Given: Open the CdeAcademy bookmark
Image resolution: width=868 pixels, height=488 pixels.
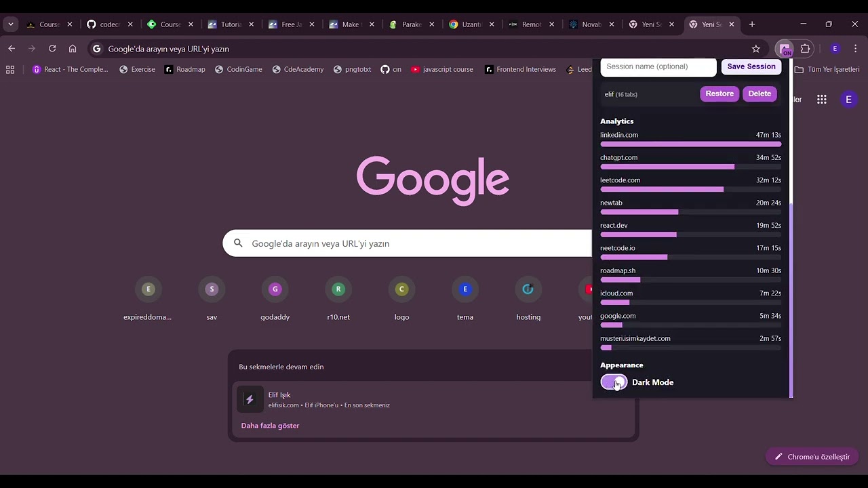Looking at the screenshot, I should 298,69.
